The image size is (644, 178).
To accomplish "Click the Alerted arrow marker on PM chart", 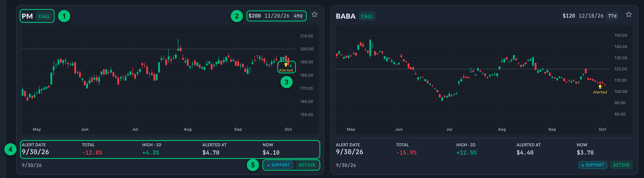I will click(x=286, y=65).
